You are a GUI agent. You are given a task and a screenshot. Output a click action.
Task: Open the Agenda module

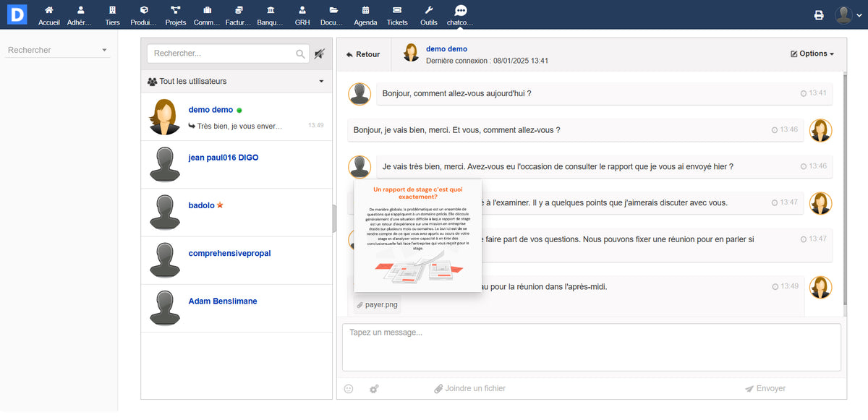coord(365,14)
